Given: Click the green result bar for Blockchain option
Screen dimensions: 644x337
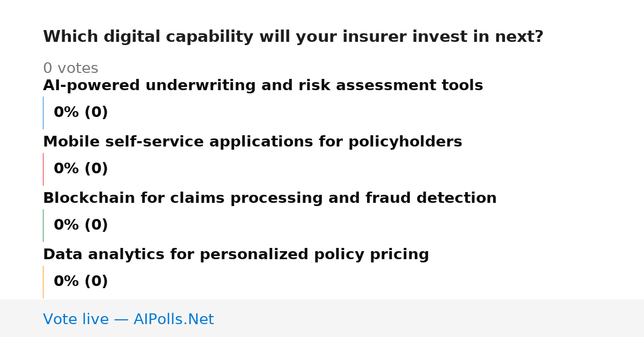Looking at the screenshot, I should coord(43,225).
